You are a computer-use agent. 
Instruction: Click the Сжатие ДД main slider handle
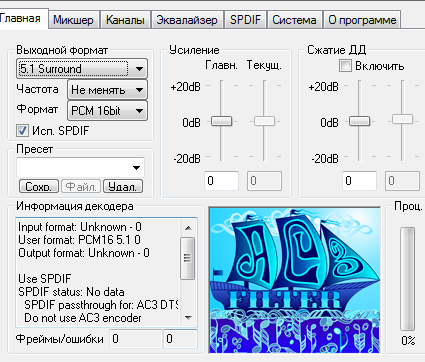[359, 121]
